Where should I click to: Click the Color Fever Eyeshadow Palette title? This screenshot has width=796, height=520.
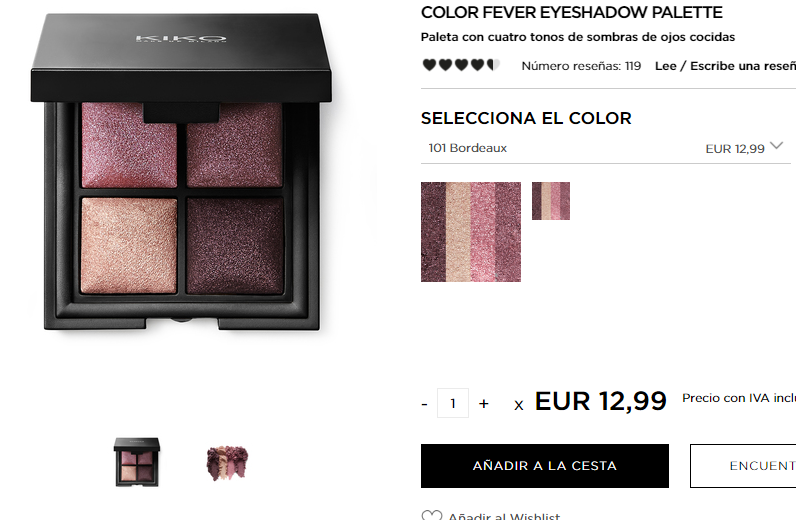572,12
